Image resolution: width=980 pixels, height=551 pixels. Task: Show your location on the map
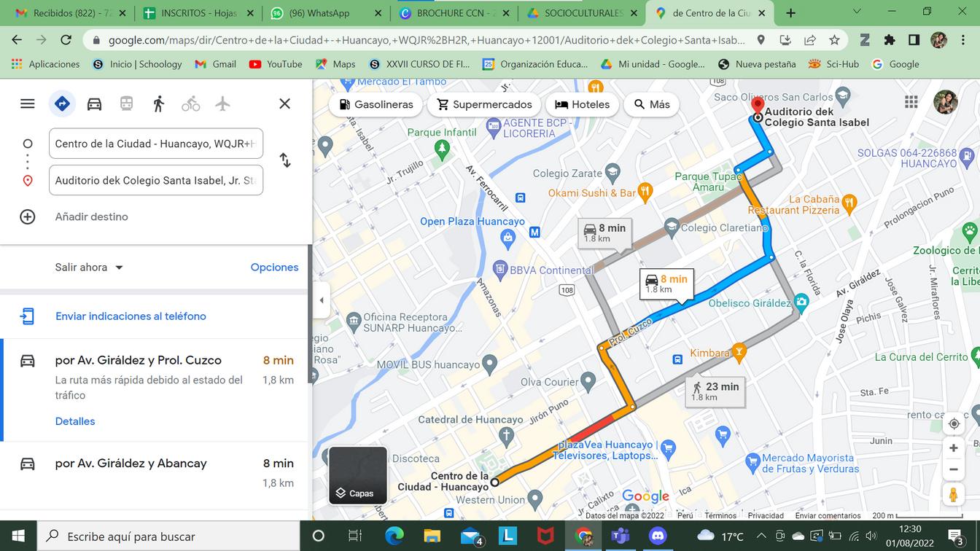(x=953, y=423)
